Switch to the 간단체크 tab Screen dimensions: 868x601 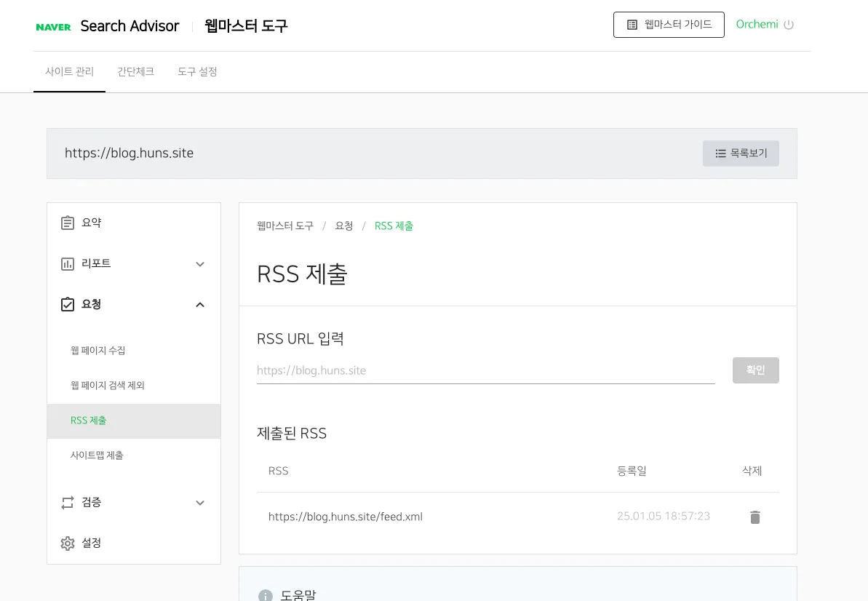pyautogui.click(x=136, y=71)
